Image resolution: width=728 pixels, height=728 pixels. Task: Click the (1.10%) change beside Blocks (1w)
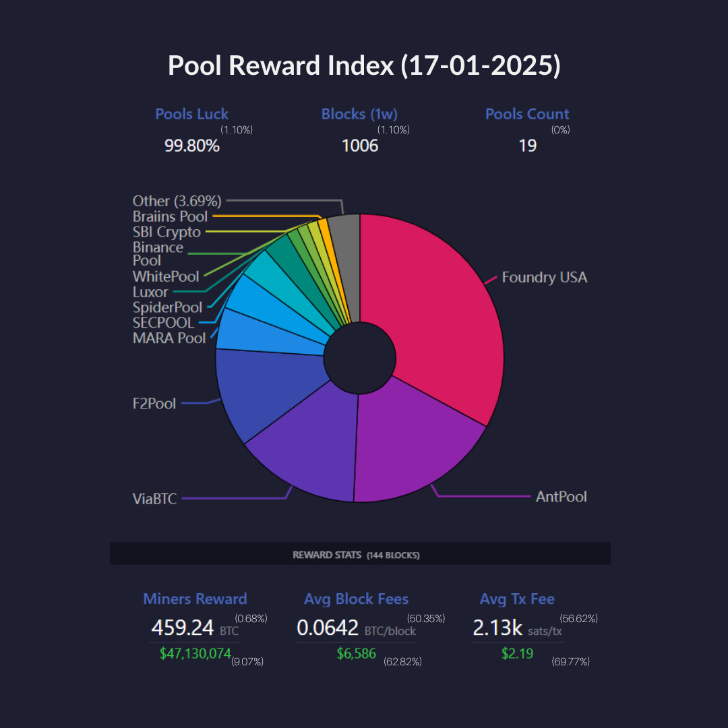pyautogui.click(x=393, y=130)
